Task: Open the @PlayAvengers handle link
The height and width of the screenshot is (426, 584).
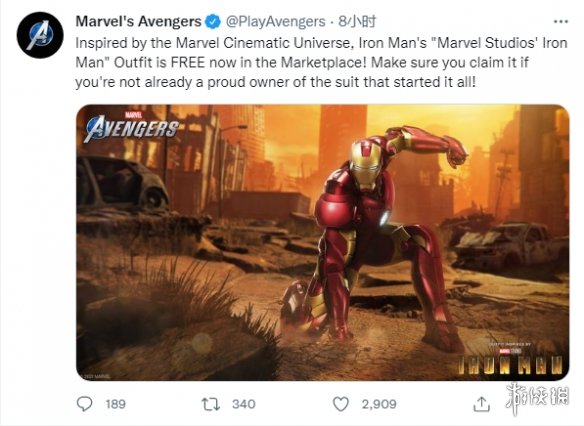Action: point(275,22)
